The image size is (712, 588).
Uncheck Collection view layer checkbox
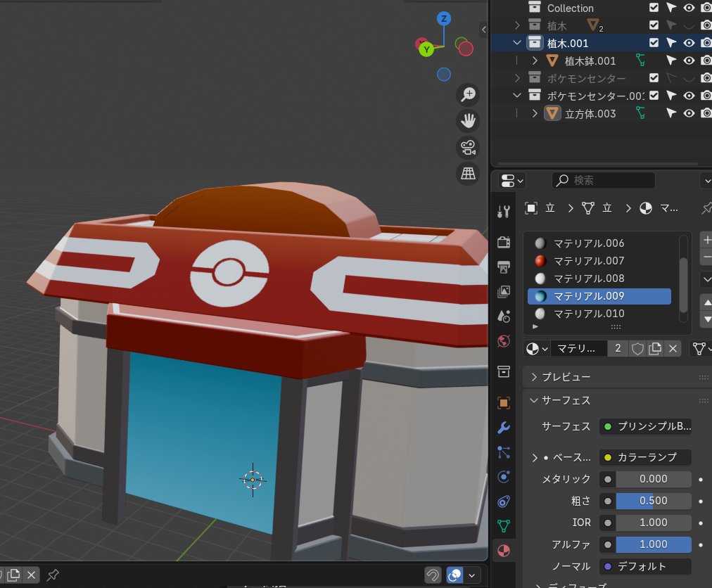pos(654,7)
